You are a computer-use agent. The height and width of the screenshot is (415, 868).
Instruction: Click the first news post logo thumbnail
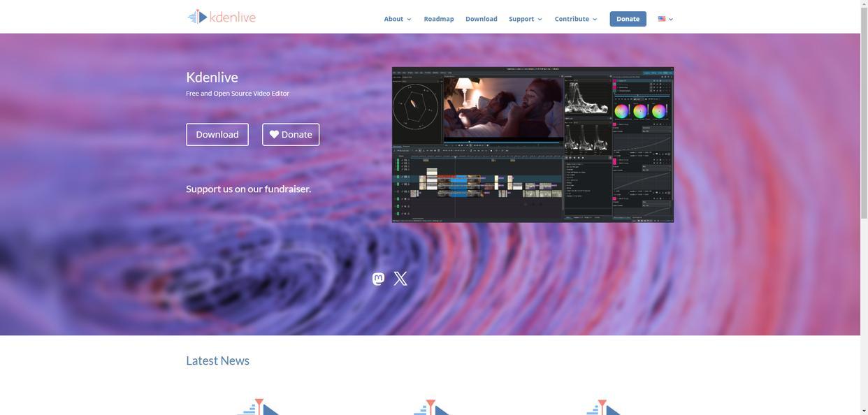[x=258, y=407]
